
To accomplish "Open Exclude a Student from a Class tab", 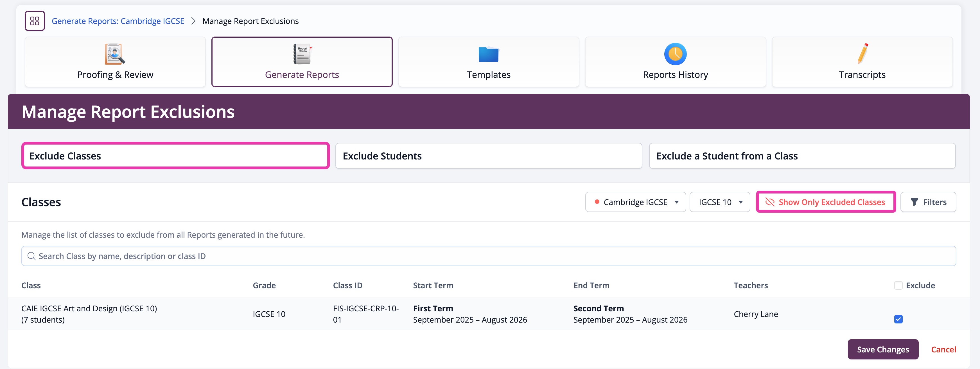I will (x=802, y=156).
